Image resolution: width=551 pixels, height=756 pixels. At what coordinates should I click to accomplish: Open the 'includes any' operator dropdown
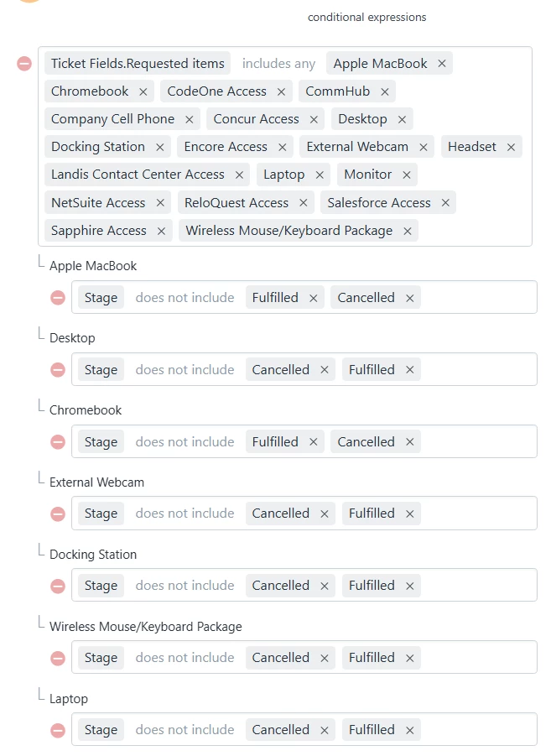278,64
